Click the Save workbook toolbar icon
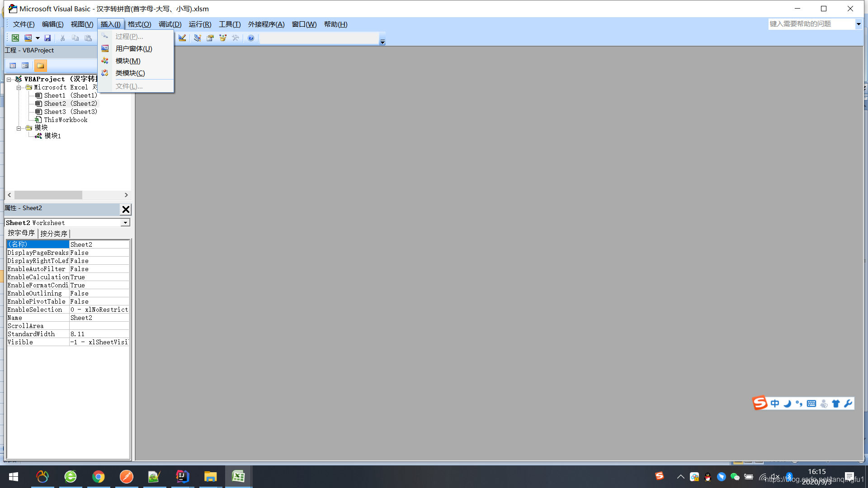The image size is (868, 488). (47, 38)
